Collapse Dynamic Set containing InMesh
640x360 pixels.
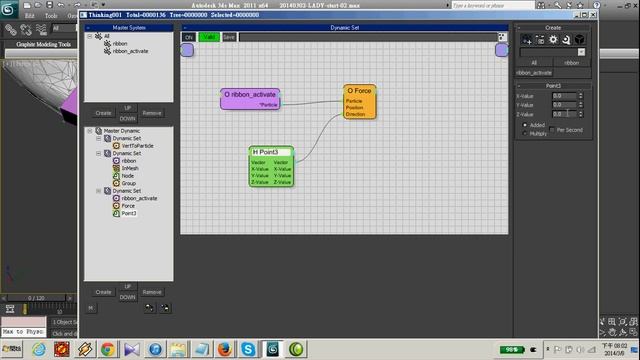pyautogui.click(x=98, y=153)
